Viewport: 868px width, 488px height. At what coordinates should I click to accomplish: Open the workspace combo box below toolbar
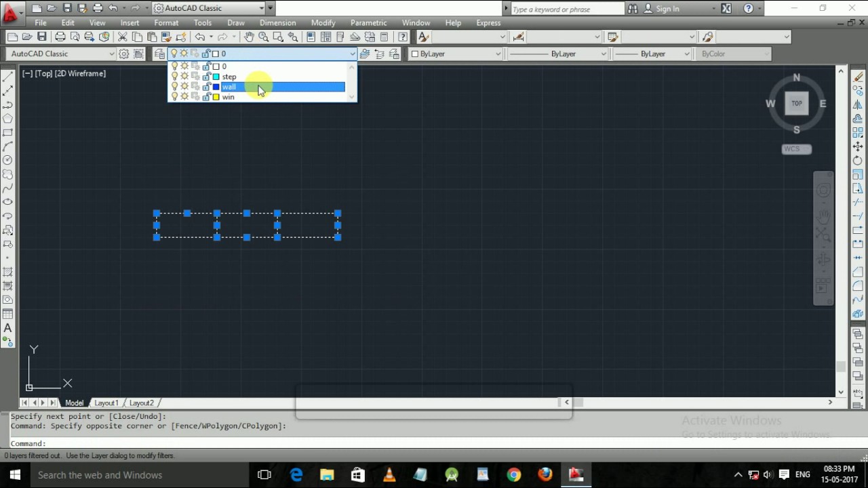(x=62, y=54)
